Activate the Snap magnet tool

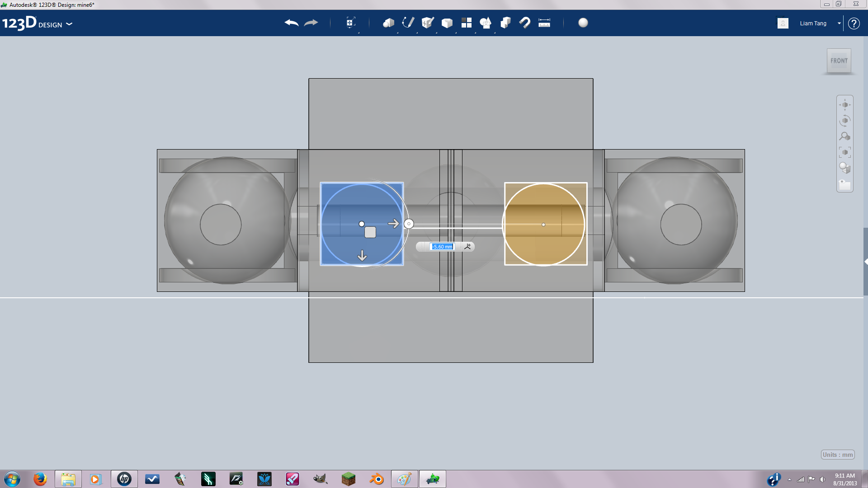click(525, 23)
